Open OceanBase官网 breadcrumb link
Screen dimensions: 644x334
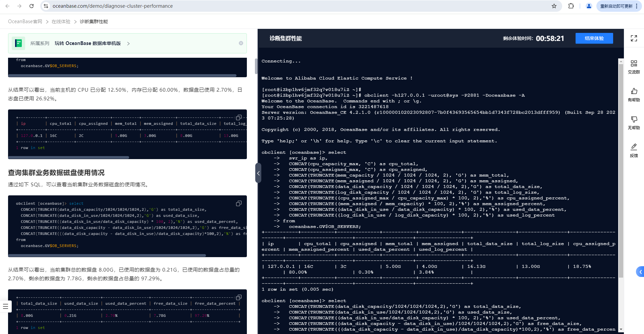[x=25, y=21]
